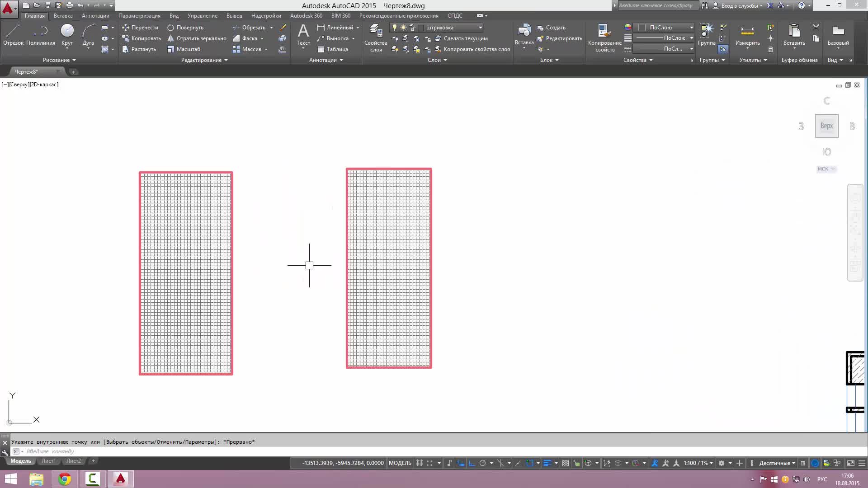Expand the Аннотации panel
Image resolution: width=868 pixels, height=488 pixels.
coord(326,60)
